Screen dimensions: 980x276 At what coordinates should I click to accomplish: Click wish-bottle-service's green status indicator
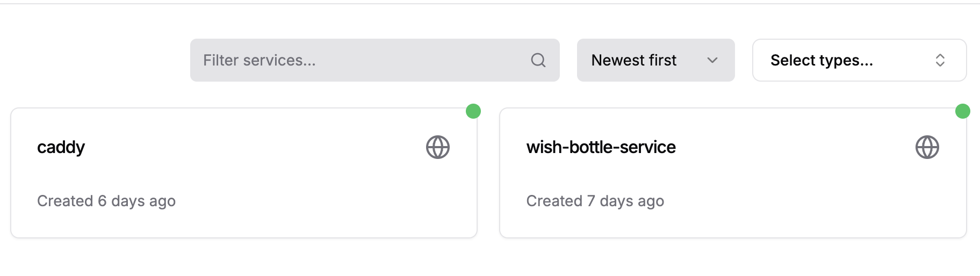pos(963,111)
